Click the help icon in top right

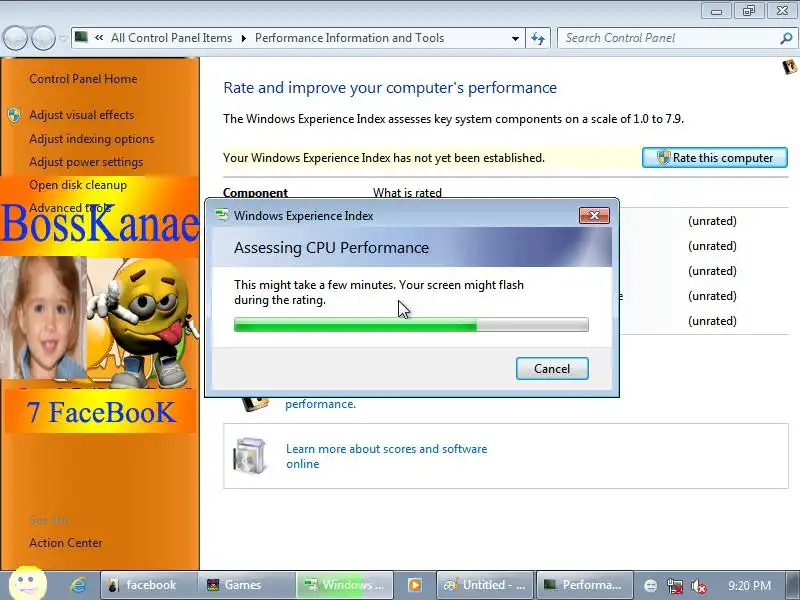pos(789,67)
